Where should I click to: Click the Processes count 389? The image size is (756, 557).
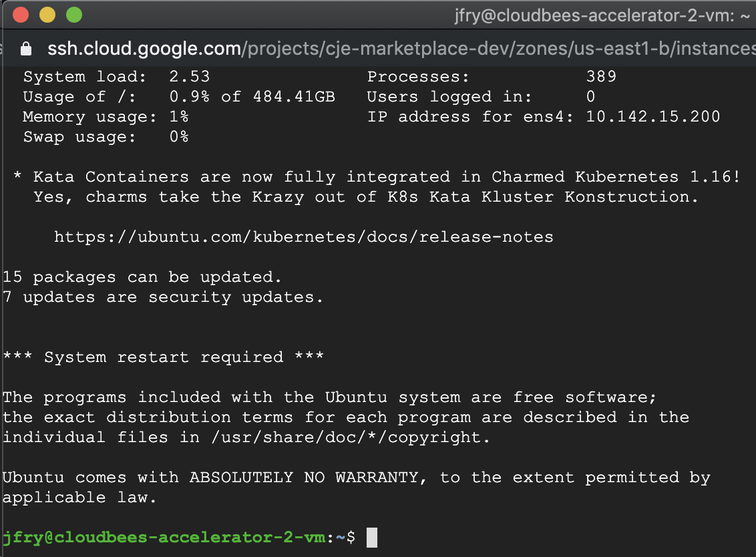600,76
